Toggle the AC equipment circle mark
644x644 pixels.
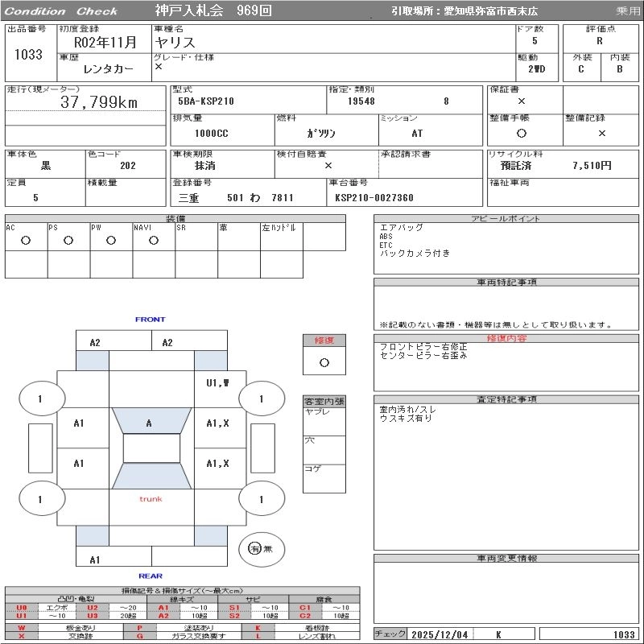click(26, 241)
